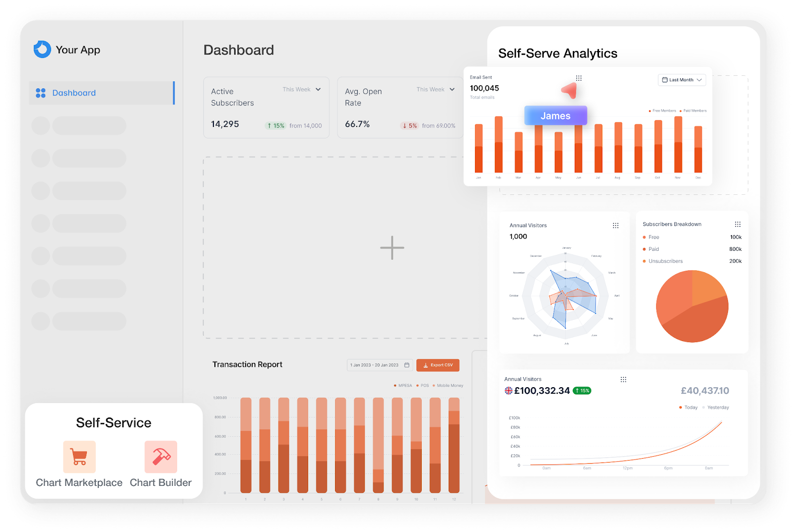Click UK flag icon beside £100,332.34
The image size is (794, 532).
pos(509,391)
